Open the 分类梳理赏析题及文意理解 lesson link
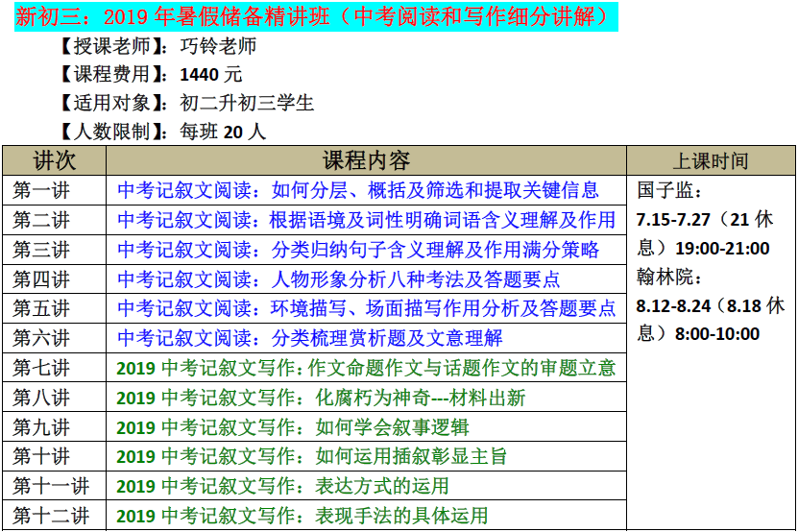Image resolution: width=798 pixels, height=532 pixels. [310, 338]
